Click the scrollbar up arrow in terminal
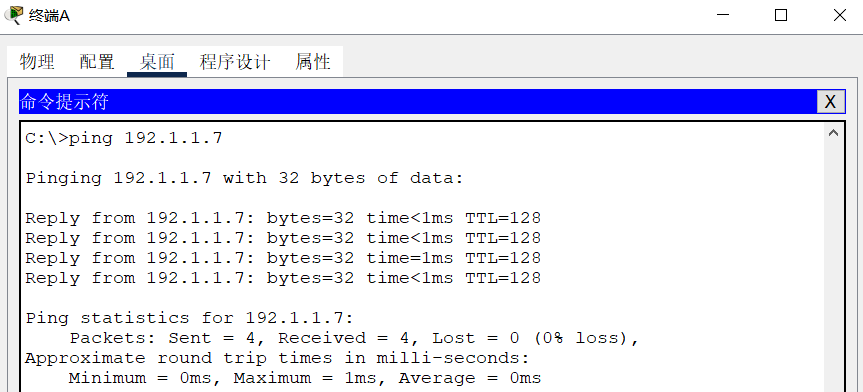The width and height of the screenshot is (863, 392). 833,133
